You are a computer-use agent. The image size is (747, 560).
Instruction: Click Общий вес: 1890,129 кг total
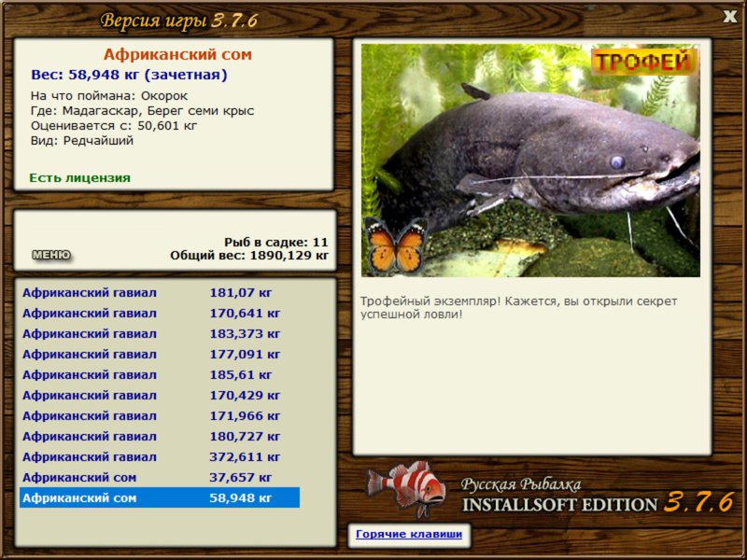pyautogui.click(x=249, y=255)
